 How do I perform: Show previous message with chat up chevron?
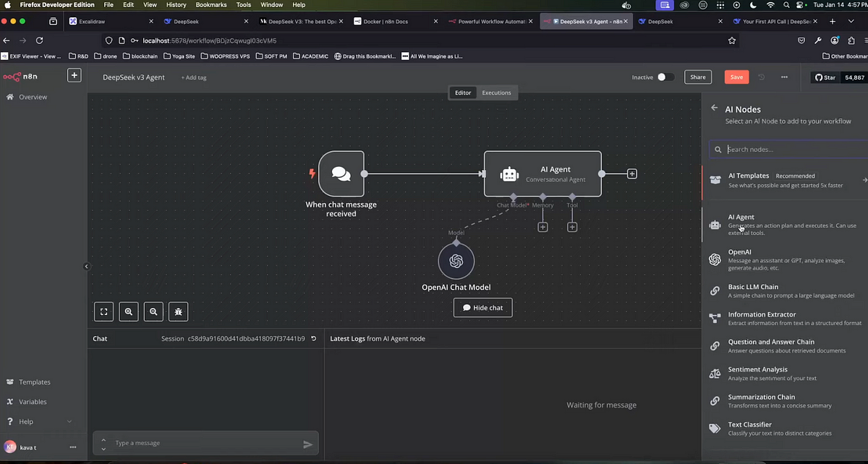click(x=104, y=439)
